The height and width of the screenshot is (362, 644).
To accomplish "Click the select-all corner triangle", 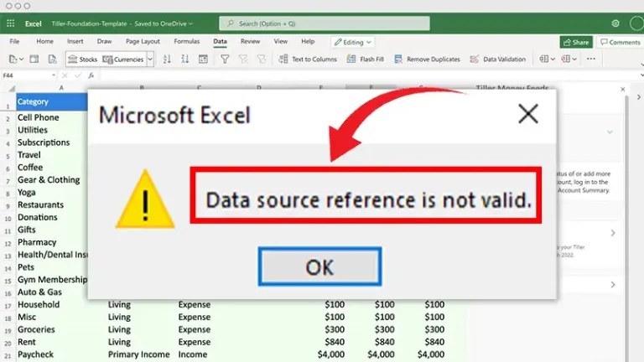I will click(12, 88).
